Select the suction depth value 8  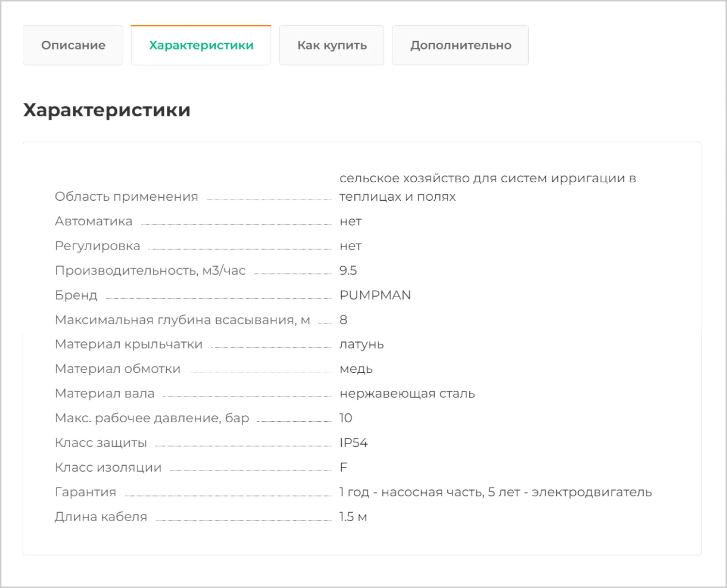point(343,320)
